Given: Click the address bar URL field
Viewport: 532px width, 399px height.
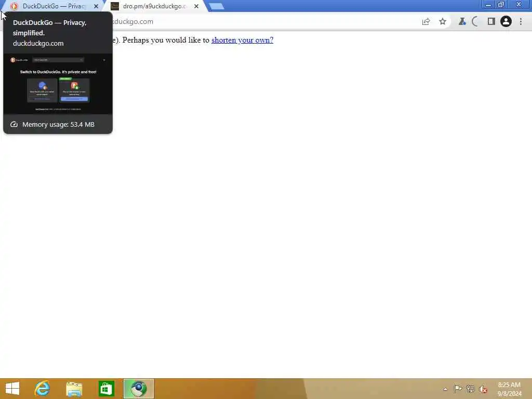Looking at the screenshot, I should (264, 22).
